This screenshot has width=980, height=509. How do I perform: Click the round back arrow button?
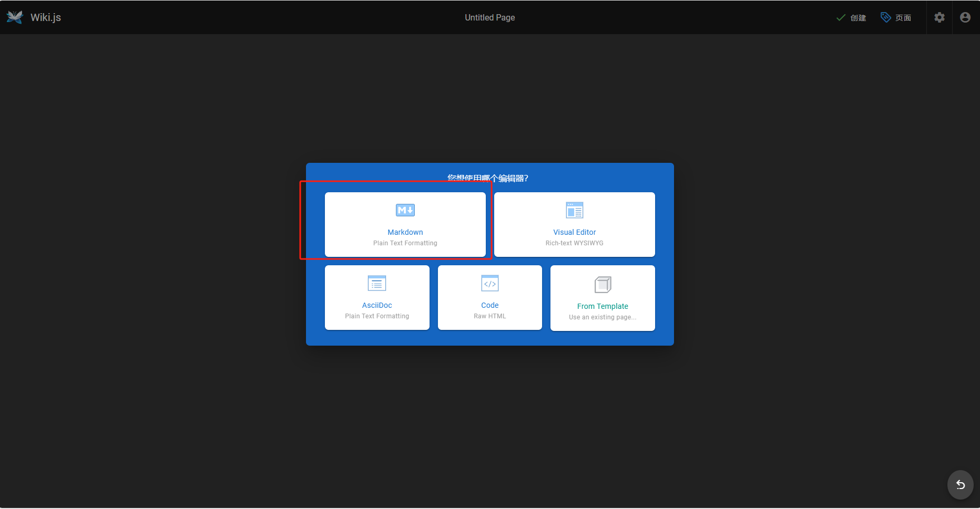coord(961,484)
